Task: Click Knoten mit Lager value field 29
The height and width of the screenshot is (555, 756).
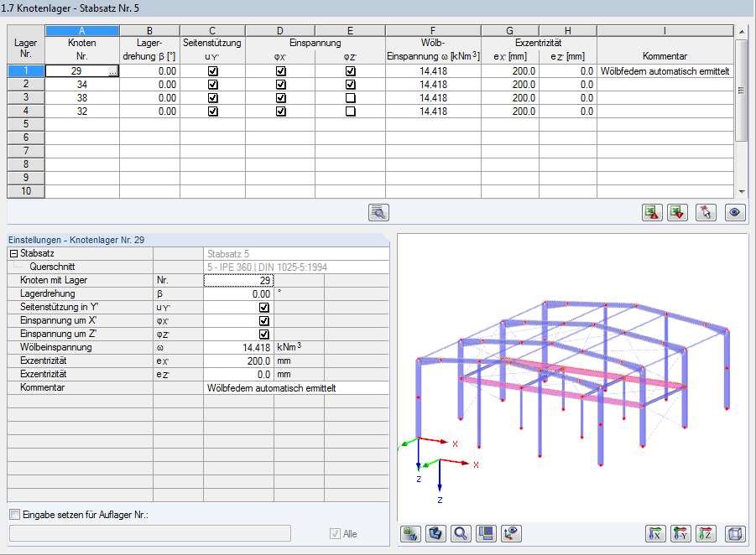Action: tap(238, 280)
